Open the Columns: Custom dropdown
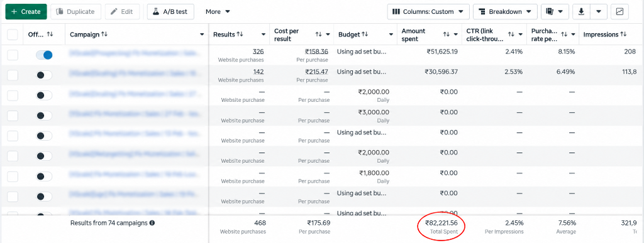The height and width of the screenshot is (243, 644). 428,11
